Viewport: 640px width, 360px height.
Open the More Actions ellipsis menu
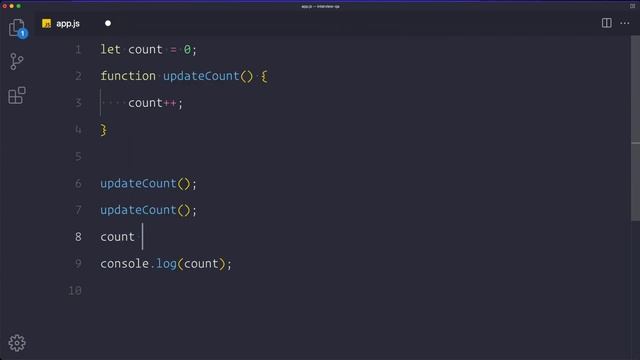click(x=624, y=23)
